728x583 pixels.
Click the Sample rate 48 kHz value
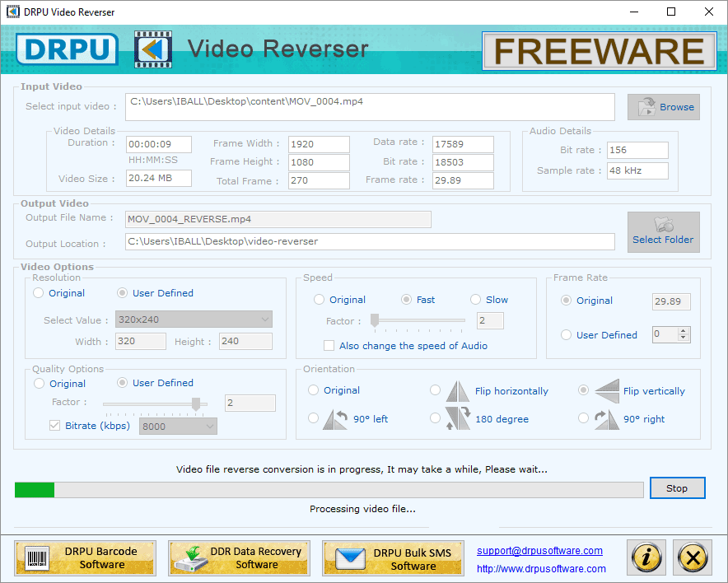point(637,170)
